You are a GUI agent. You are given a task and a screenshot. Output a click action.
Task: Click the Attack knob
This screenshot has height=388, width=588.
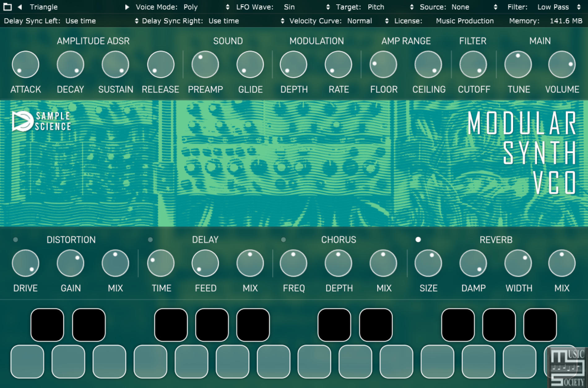pos(25,64)
